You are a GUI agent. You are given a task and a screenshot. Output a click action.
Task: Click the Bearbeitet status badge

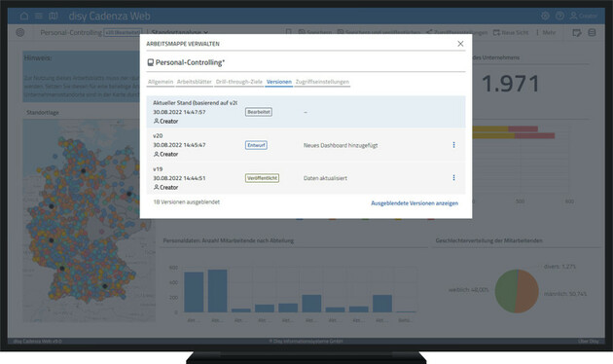(259, 112)
